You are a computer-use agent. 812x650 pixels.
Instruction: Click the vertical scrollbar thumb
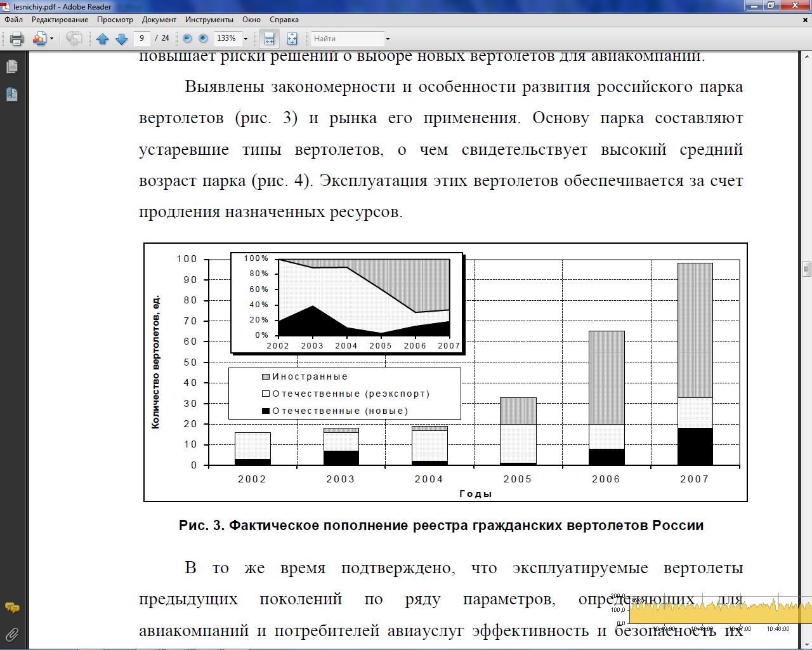pyautogui.click(x=806, y=269)
